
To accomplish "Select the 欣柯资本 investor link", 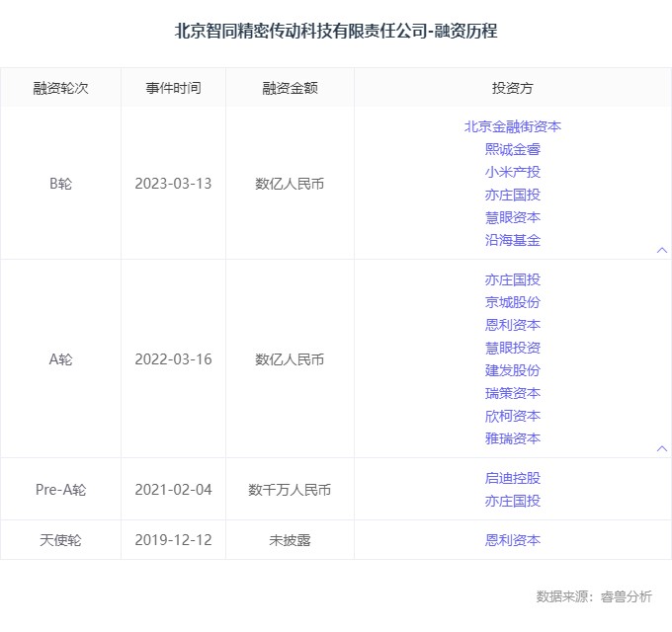I will pyautogui.click(x=512, y=416).
